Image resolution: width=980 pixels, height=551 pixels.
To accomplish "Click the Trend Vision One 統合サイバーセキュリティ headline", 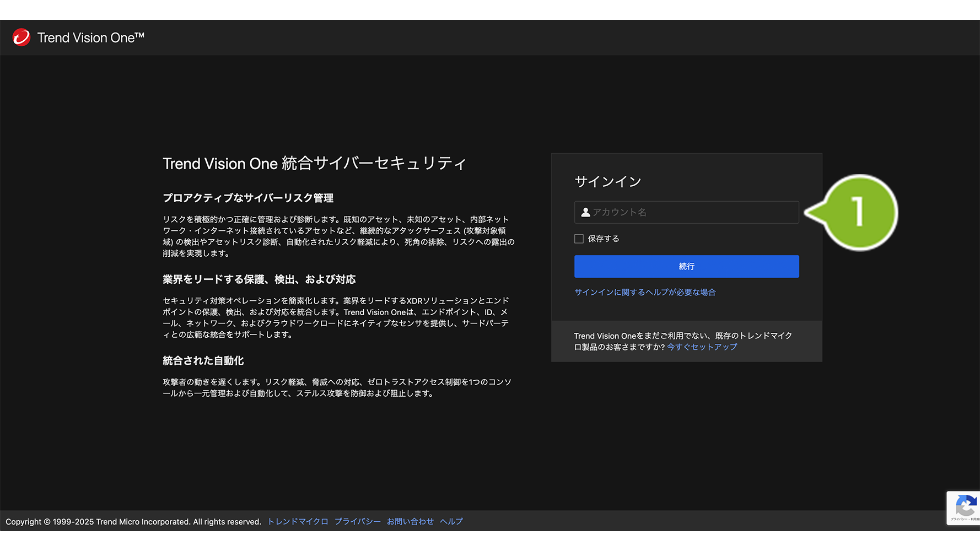I will (x=314, y=164).
